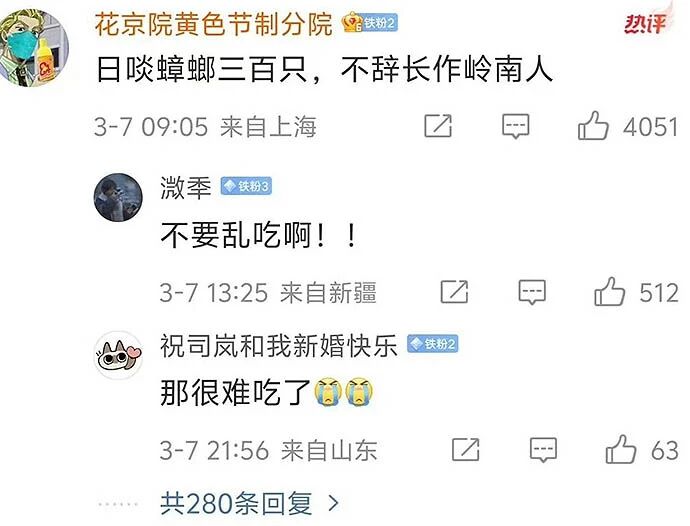Viewport: 690px width, 526px height.
Task: Visit username 花京院黄色节制分院
Action: point(214,24)
